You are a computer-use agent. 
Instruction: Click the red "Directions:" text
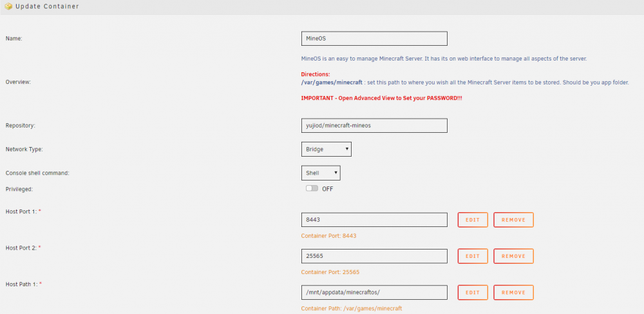click(316, 74)
